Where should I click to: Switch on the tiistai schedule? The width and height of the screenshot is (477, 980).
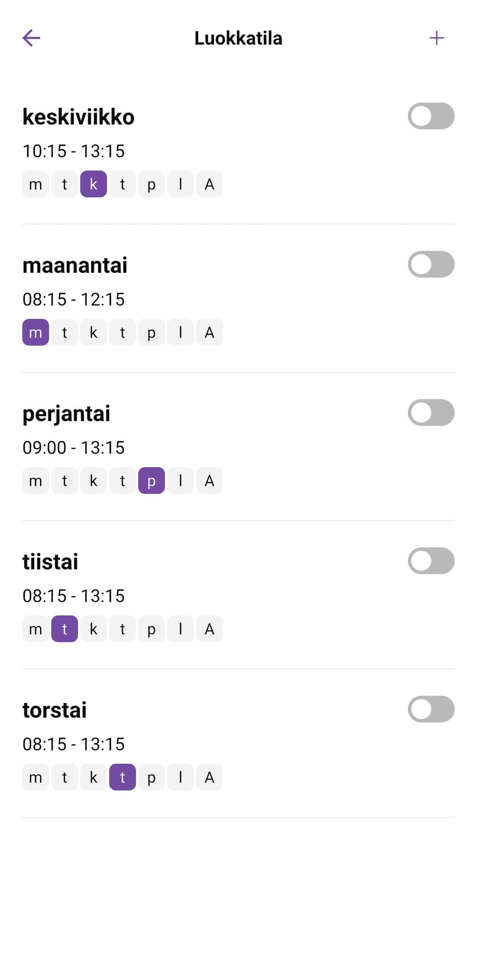point(431,561)
